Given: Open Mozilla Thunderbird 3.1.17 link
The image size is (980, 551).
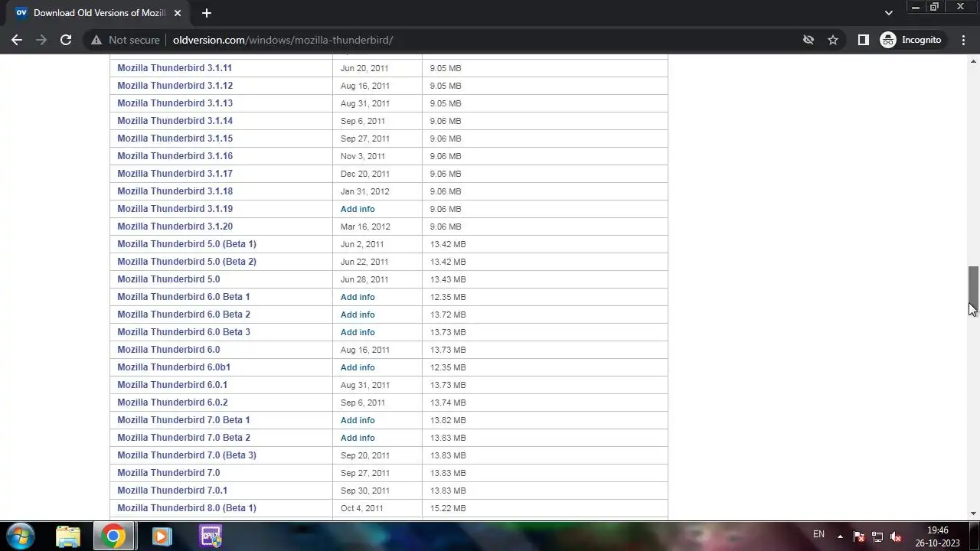Looking at the screenshot, I should pos(175,174).
